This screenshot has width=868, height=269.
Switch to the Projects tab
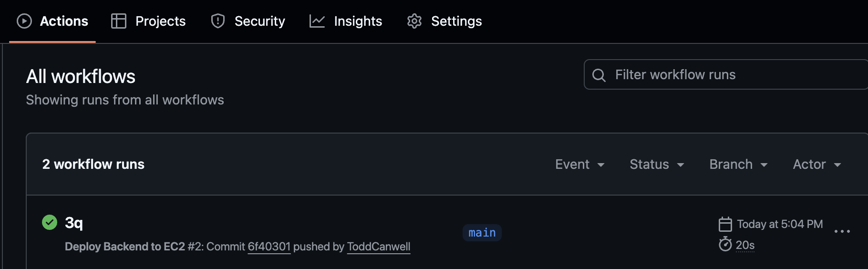[x=148, y=21]
